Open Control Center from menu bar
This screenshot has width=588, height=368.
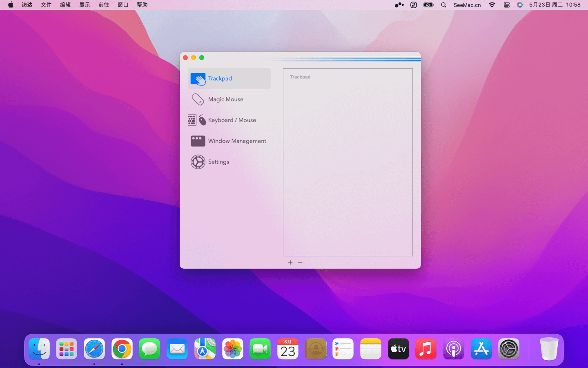506,5
